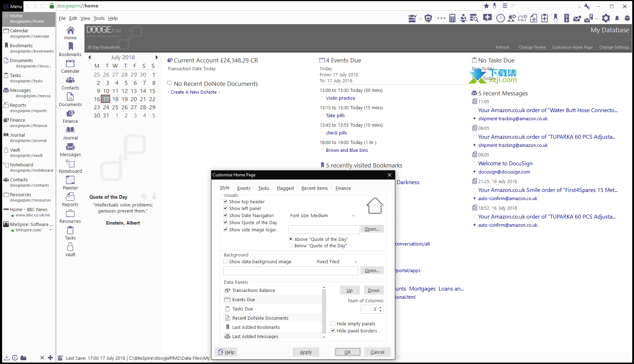Open the View menu
The image size is (634, 364).
[85, 18]
